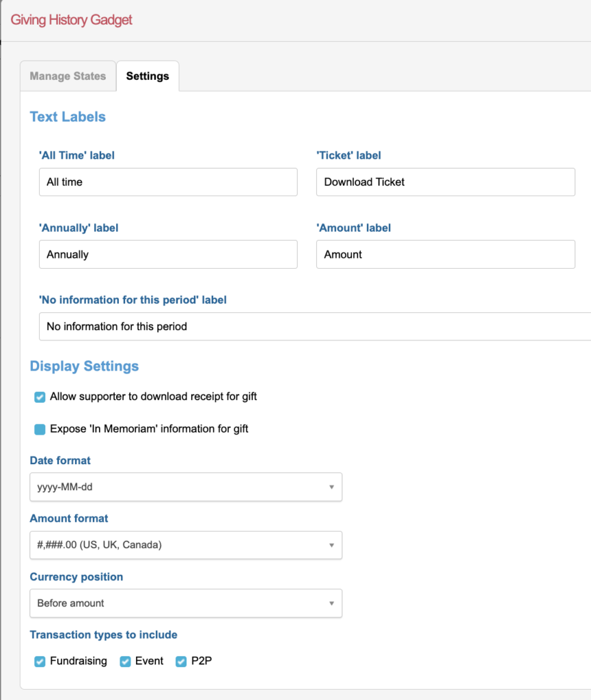
Task: Uncheck Allow supporter to download receipt
Action: tap(40, 397)
